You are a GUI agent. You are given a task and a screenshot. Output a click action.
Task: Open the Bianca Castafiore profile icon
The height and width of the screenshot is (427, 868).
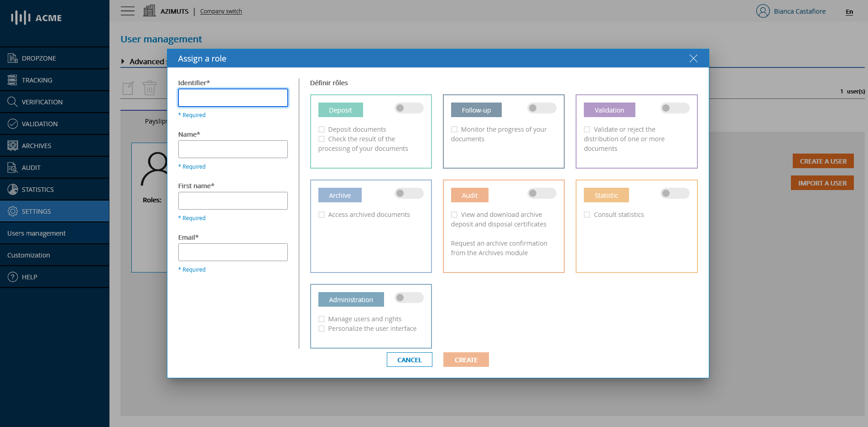tap(763, 11)
